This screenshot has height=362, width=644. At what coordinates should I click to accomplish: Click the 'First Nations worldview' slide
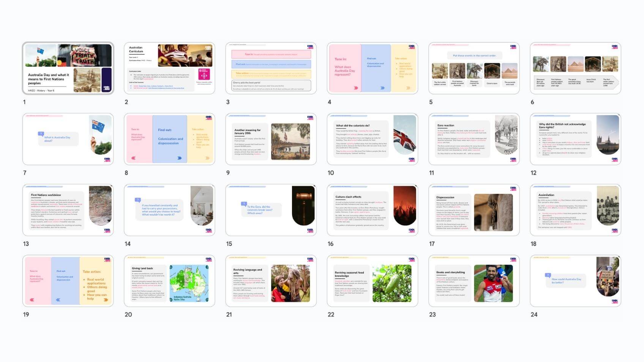[x=68, y=210]
